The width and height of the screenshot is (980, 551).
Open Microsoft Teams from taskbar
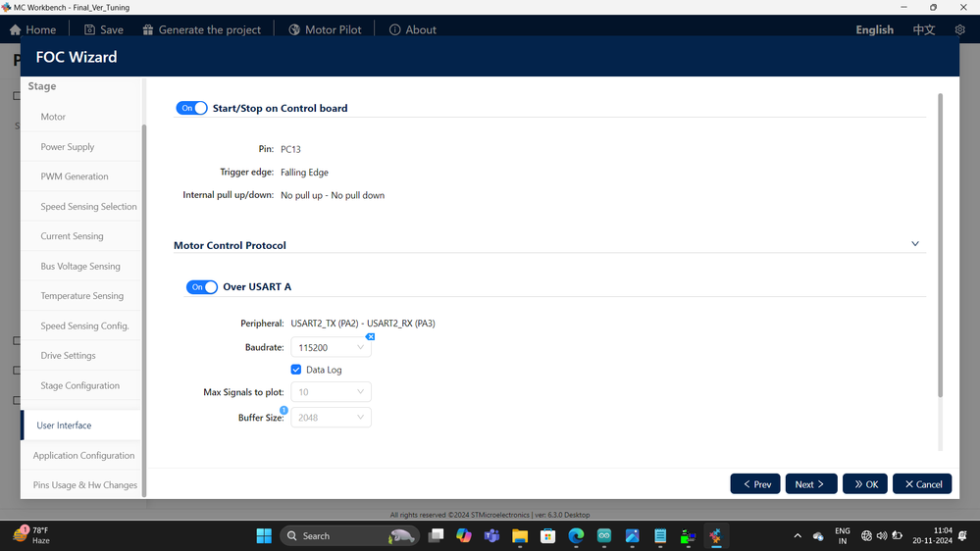click(x=491, y=536)
